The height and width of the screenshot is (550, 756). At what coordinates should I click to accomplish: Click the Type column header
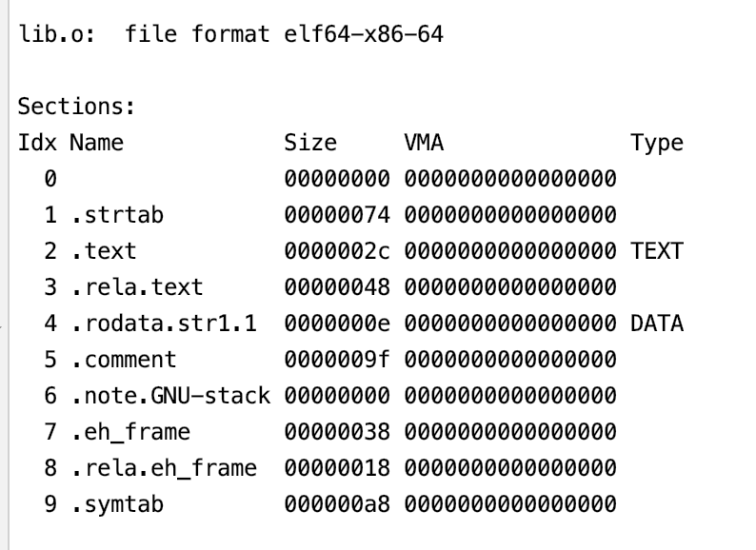(657, 144)
